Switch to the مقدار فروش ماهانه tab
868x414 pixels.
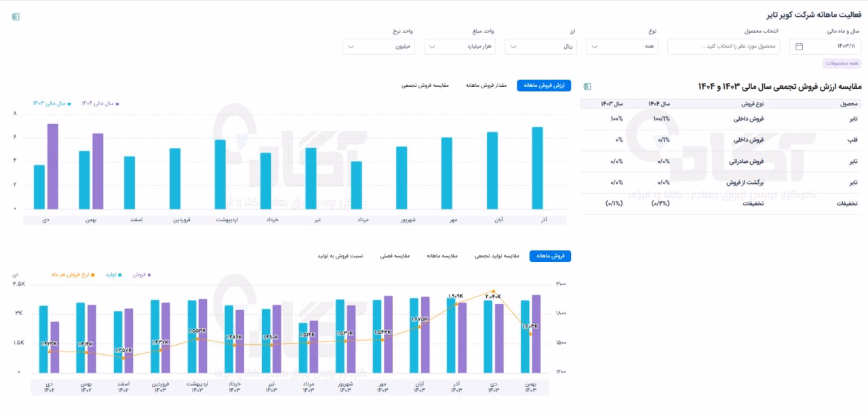coord(486,86)
